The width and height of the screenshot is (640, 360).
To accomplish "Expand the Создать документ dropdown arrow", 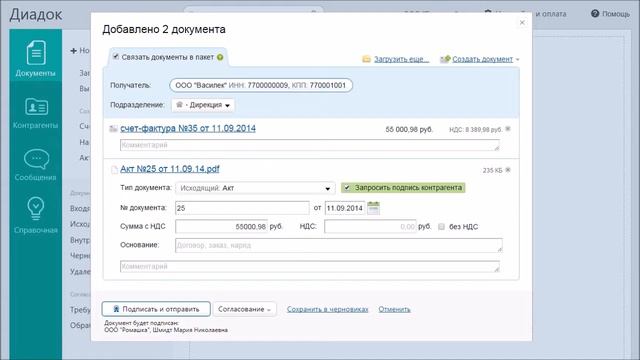I will (518, 60).
